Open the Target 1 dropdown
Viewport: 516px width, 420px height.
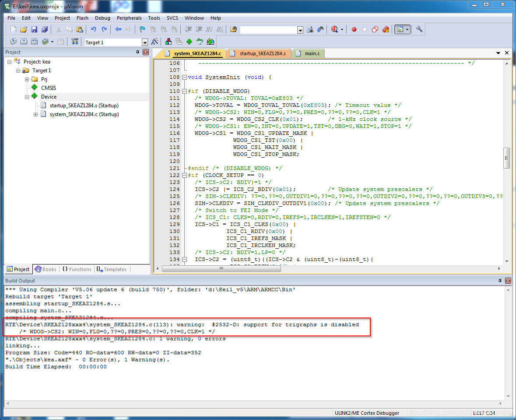pos(145,42)
